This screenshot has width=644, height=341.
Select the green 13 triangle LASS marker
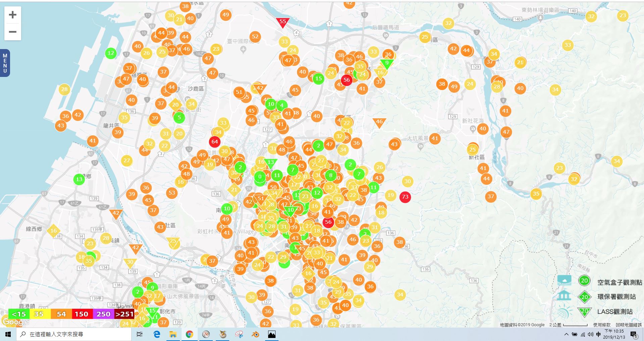pyautogui.click(x=270, y=163)
